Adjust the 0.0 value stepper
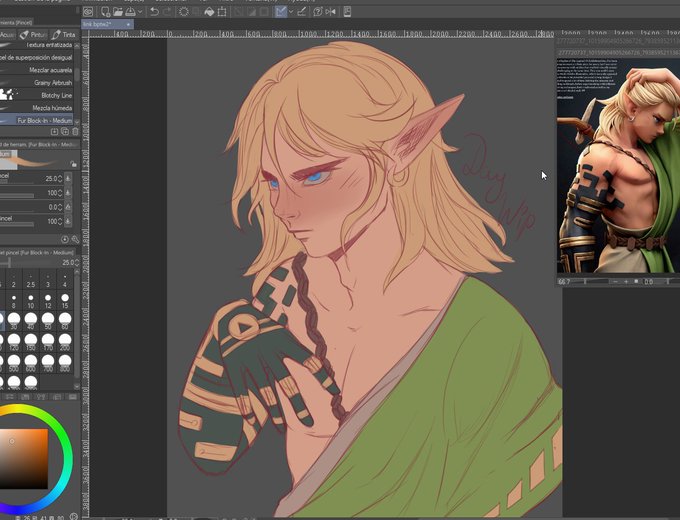This screenshot has height=520, width=680. pyautogui.click(x=60, y=207)
